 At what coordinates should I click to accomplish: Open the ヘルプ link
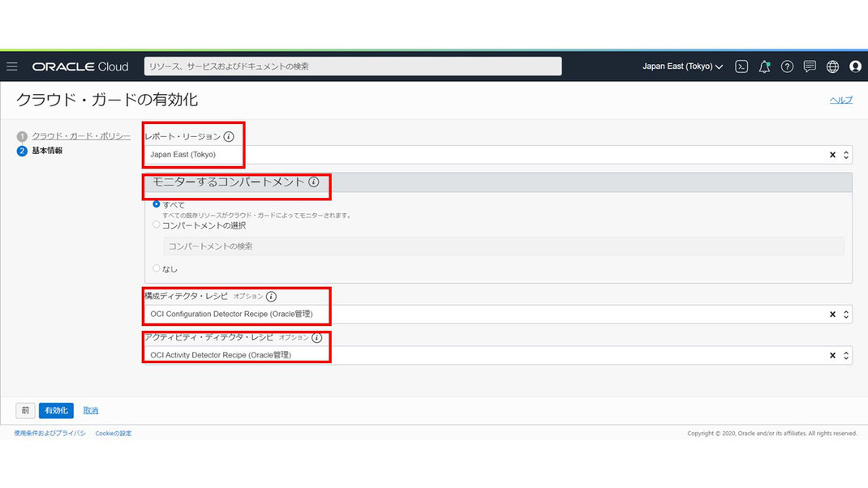click(841, 101)
